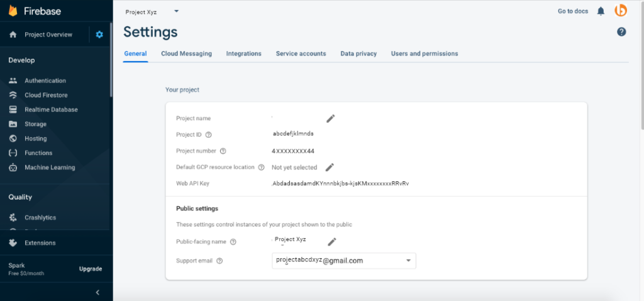Screen dimensions: 644x301
Task: Click the Project Xyz public-facing name value
Action: coord(290,239)
